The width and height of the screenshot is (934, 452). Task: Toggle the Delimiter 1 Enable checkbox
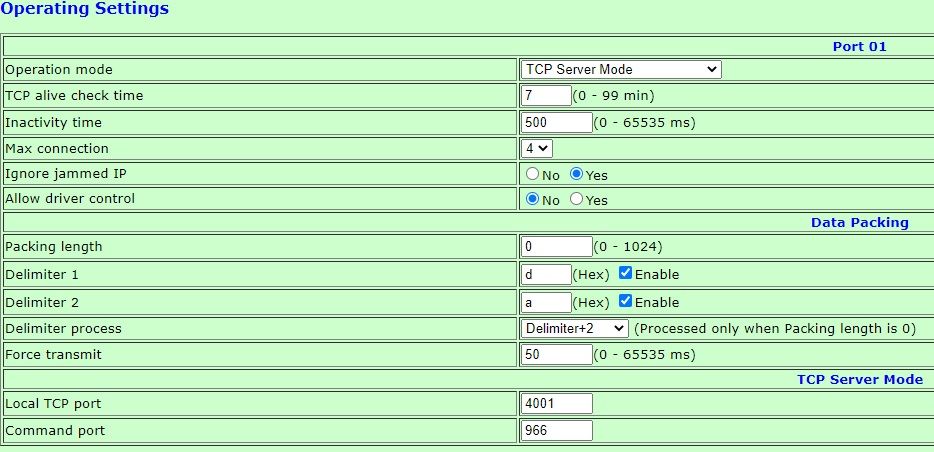(x=625, y=273)
